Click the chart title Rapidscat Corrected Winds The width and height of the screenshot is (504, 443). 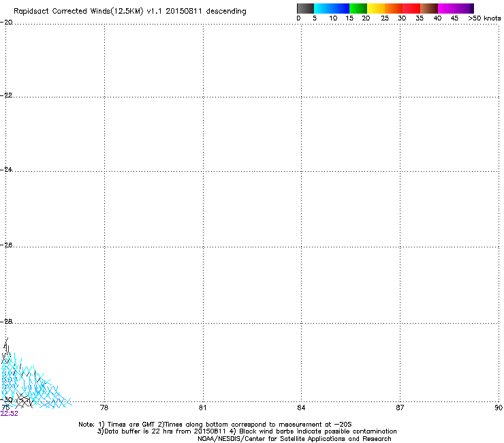tap(130, 11)
